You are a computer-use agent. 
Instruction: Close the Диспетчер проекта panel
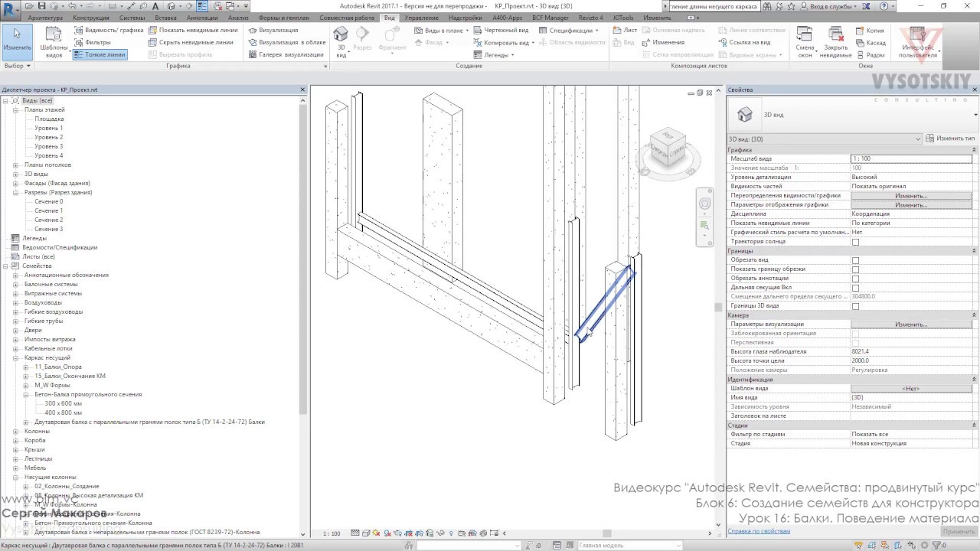[302, 90]
